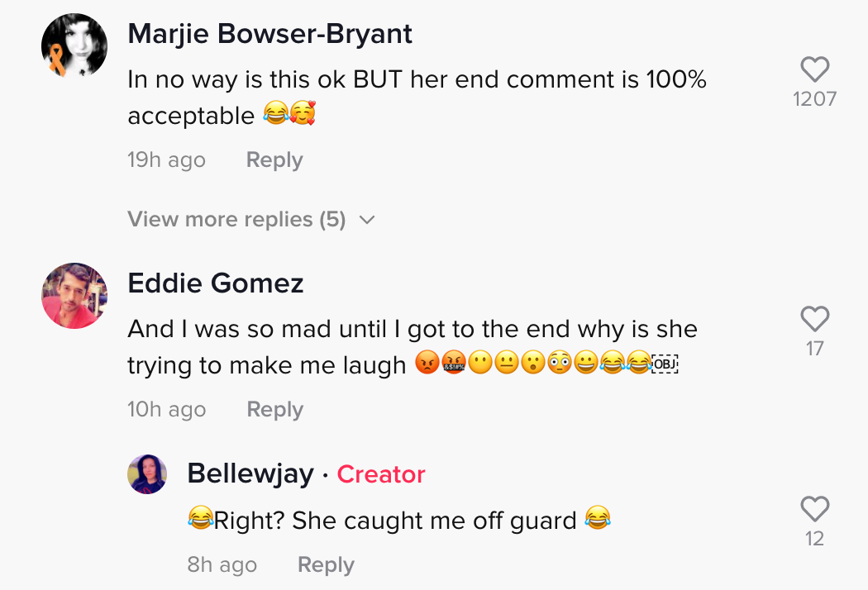Reply to Marjie Bowser-Bryant's comment

274,160
